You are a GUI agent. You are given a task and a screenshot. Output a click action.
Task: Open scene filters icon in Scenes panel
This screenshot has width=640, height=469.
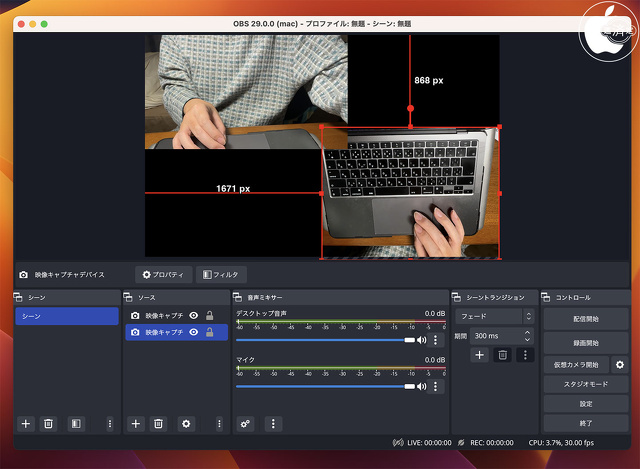tap(76, 424)
